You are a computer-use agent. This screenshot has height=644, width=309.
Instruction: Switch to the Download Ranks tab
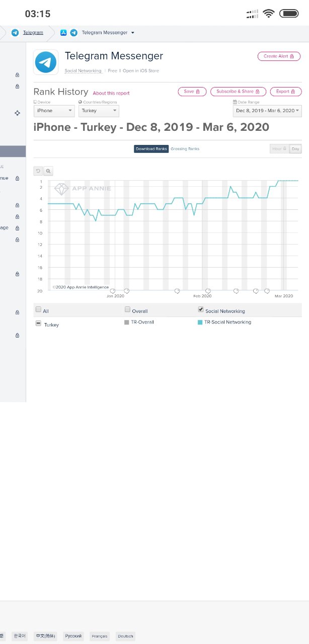coord(151,149)
